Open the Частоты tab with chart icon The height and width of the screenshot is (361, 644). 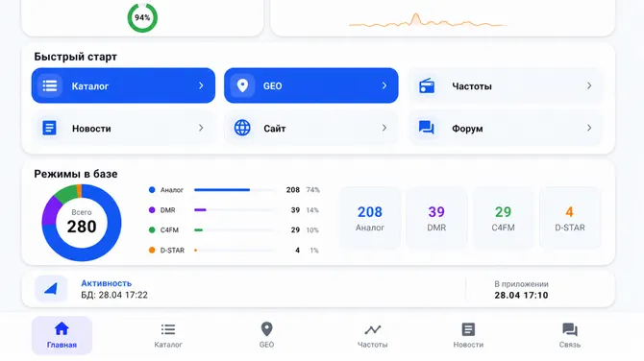[373, 336]
